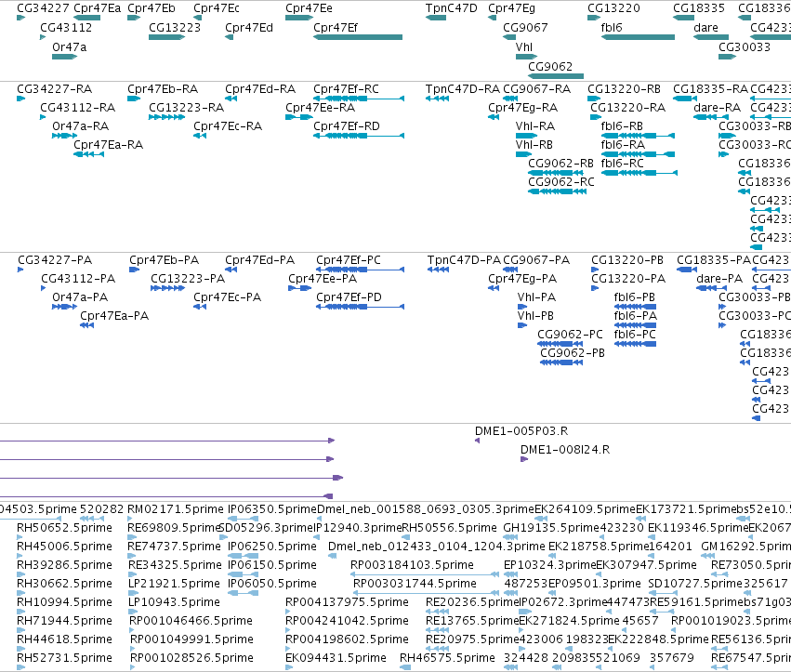Select transcript Or47a-RA
This screenshot has width=791, height=672.
click(64, 136)
